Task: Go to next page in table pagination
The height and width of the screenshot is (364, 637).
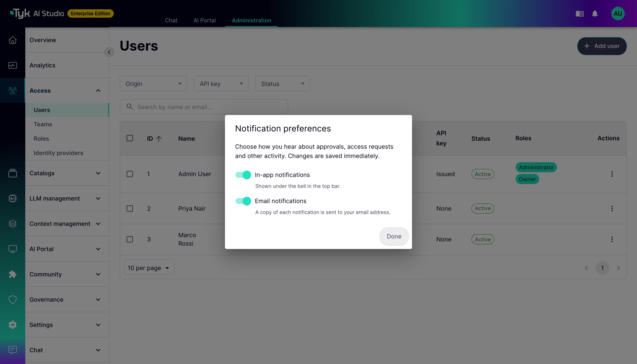Action: [x=618, y=268]
